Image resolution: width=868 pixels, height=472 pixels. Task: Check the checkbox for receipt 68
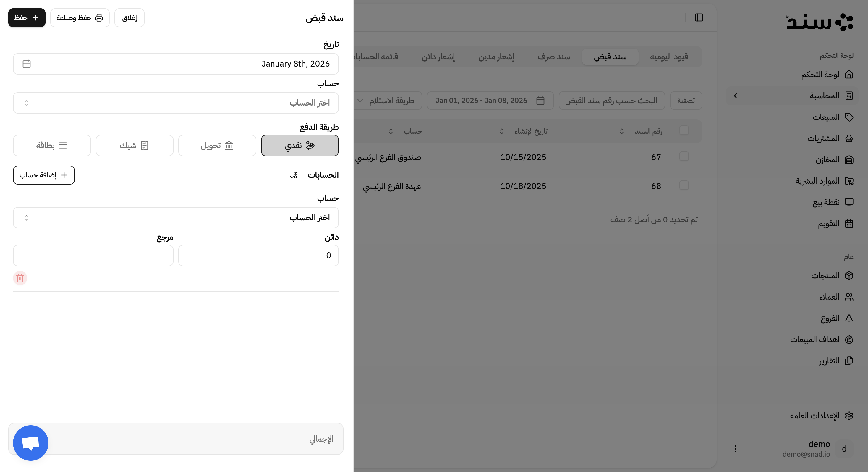(x=684, y=185)
